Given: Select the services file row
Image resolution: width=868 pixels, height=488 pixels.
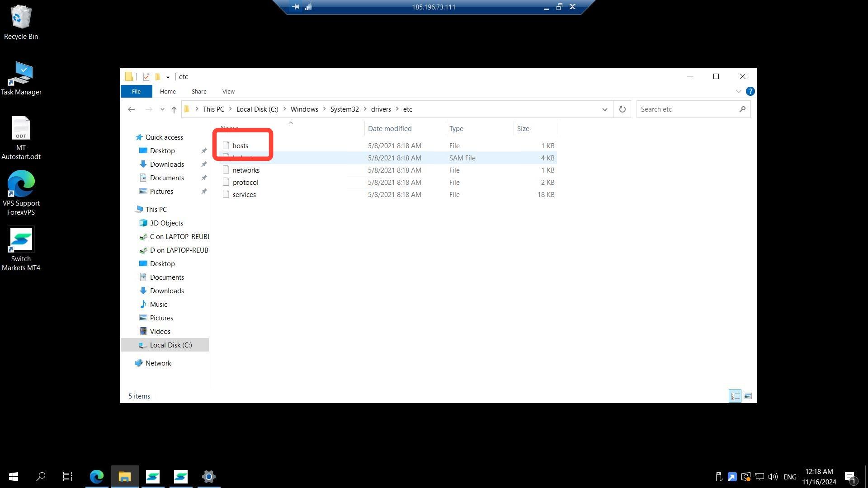Looking at the screenshot, I should point(388,195).
